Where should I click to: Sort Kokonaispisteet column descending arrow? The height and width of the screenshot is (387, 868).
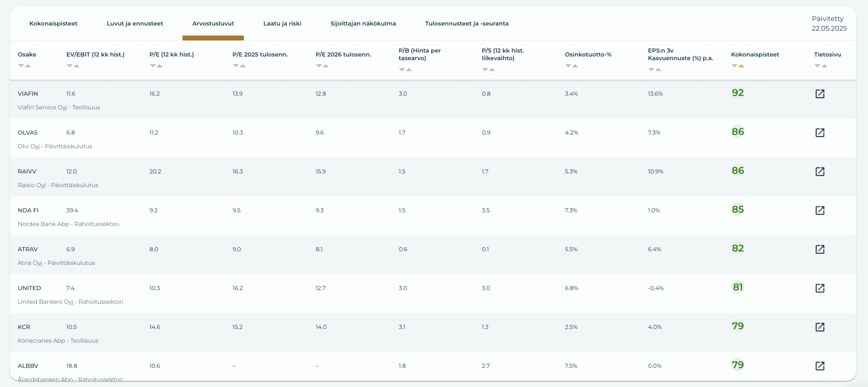[734, 66]
